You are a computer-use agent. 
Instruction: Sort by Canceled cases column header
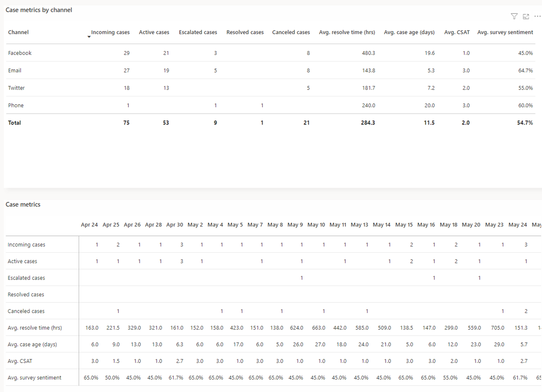pyautogui.click(x=290, y=32)
